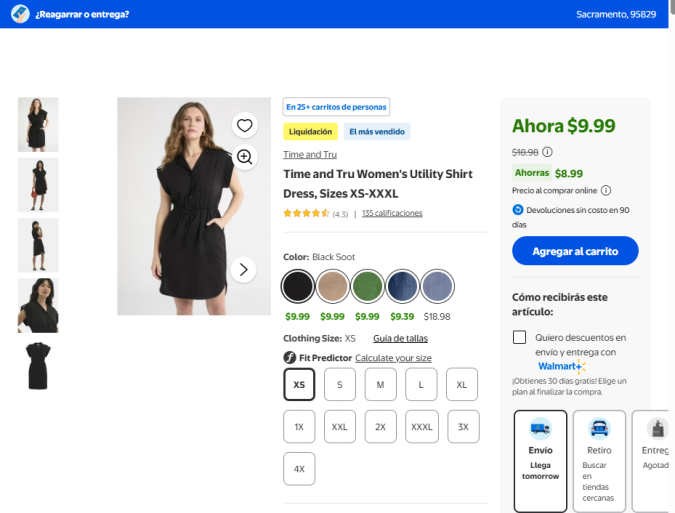The width and height of the screenshot is (675, 513).
Task: Select the Envío shipping option card
Action: 540,461
